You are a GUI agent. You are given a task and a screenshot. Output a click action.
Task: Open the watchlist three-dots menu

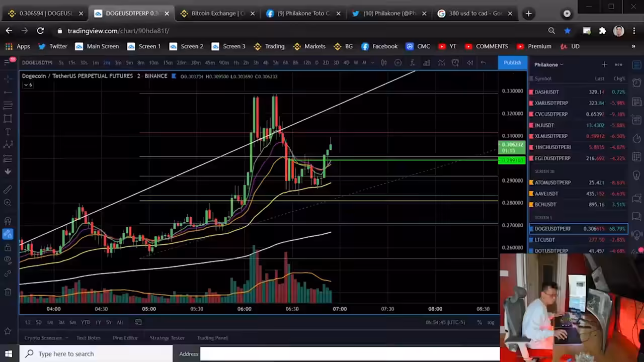click(x=618, y=64)
